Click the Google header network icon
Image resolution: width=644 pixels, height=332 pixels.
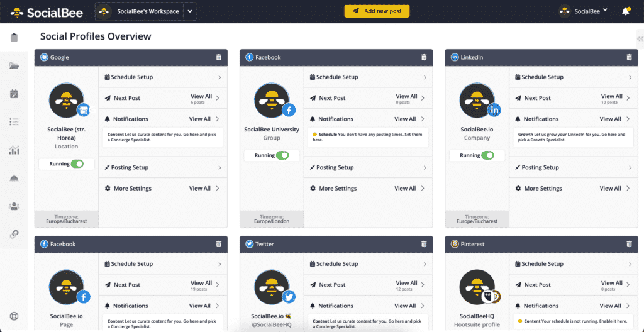(x=44, y=57)
